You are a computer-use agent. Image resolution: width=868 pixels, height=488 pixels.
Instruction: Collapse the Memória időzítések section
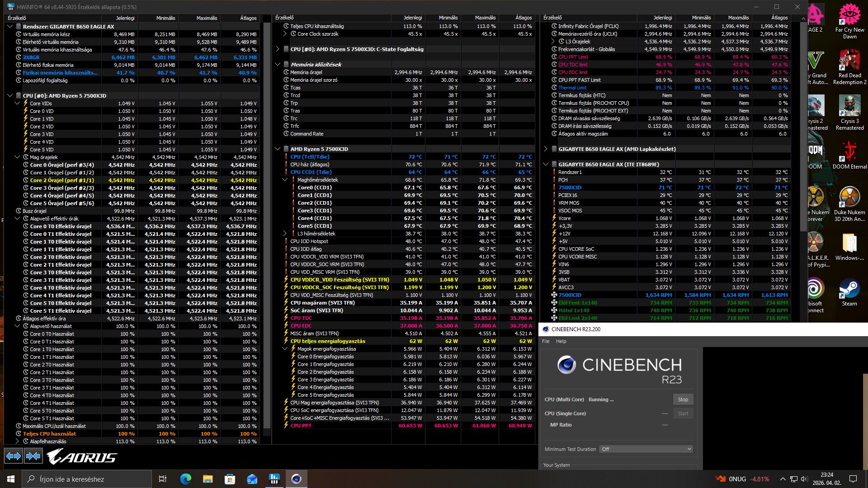(x=278, y=65)
